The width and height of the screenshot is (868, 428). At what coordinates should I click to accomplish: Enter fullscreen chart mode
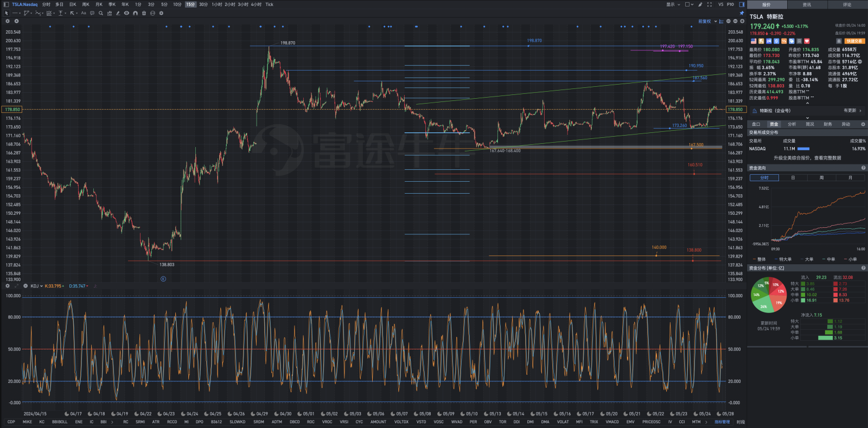[x=709, y=4]
